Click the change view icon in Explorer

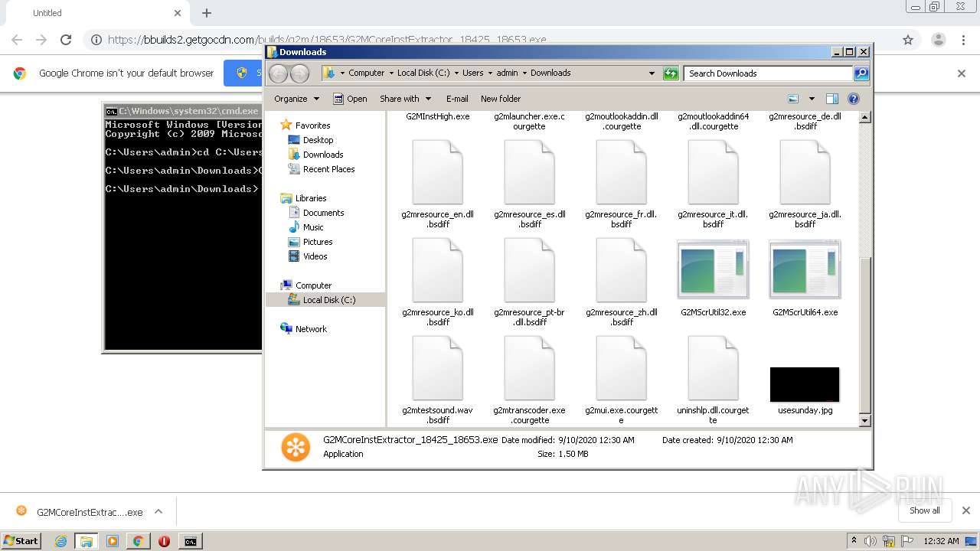pyautogui.click(x=793, y=99)
